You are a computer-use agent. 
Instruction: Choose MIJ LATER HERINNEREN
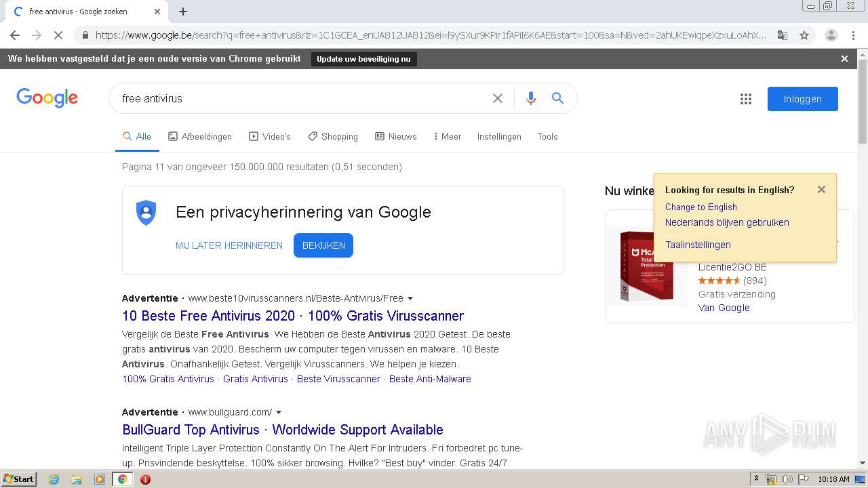point(229,245)
